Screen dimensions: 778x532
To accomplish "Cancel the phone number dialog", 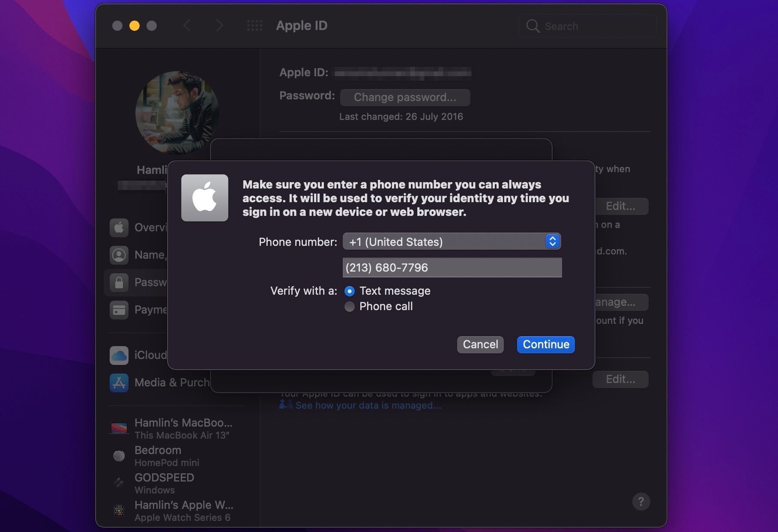I will click(x=480, y=344).
